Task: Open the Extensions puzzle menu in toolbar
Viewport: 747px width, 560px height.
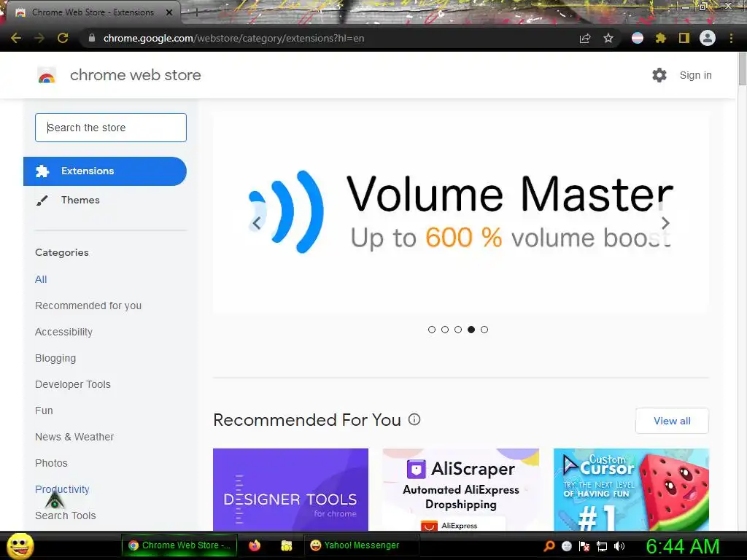Action: click(x=660, y=38)
